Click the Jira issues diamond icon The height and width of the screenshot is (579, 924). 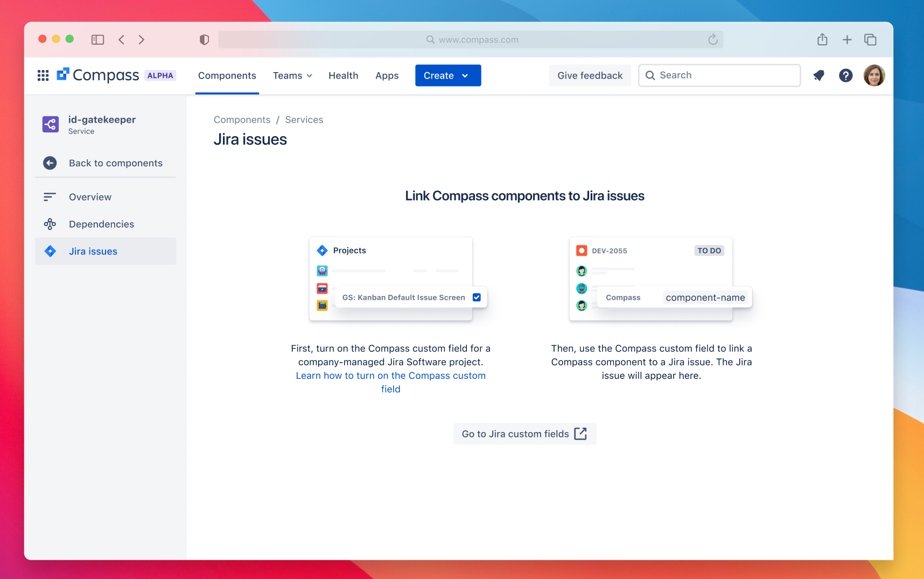(50, 251)
